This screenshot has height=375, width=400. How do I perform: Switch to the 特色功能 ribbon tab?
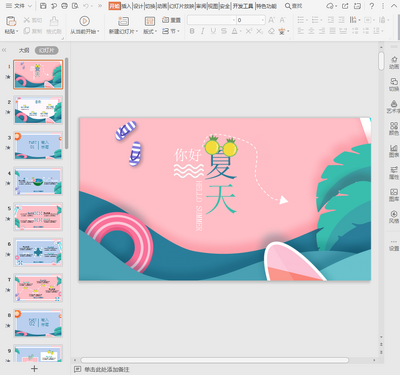[x=266, y=6]
